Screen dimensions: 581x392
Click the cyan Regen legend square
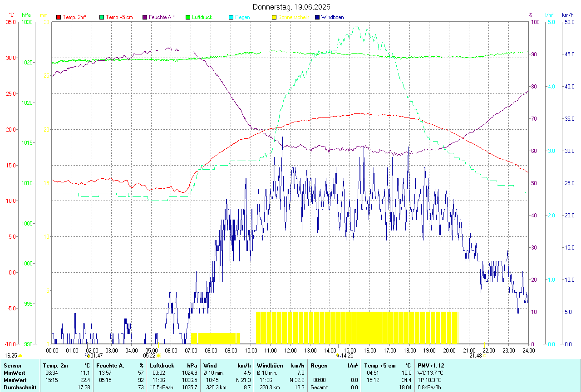tap(231, 17)
